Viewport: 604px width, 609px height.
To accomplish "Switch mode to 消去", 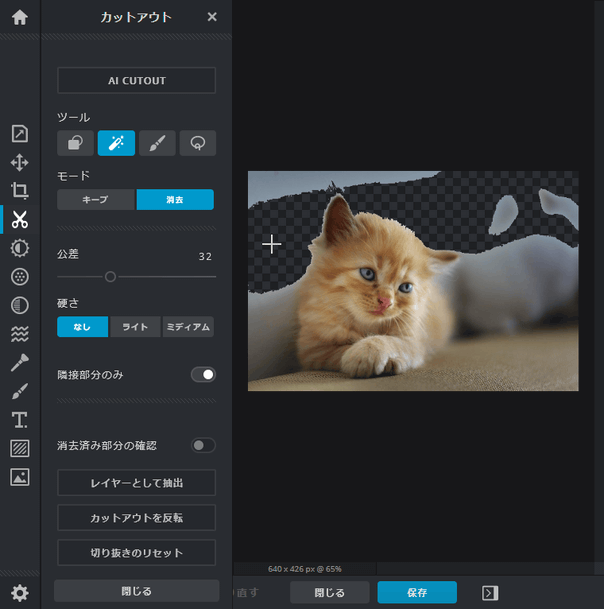I will click(175, 200).
